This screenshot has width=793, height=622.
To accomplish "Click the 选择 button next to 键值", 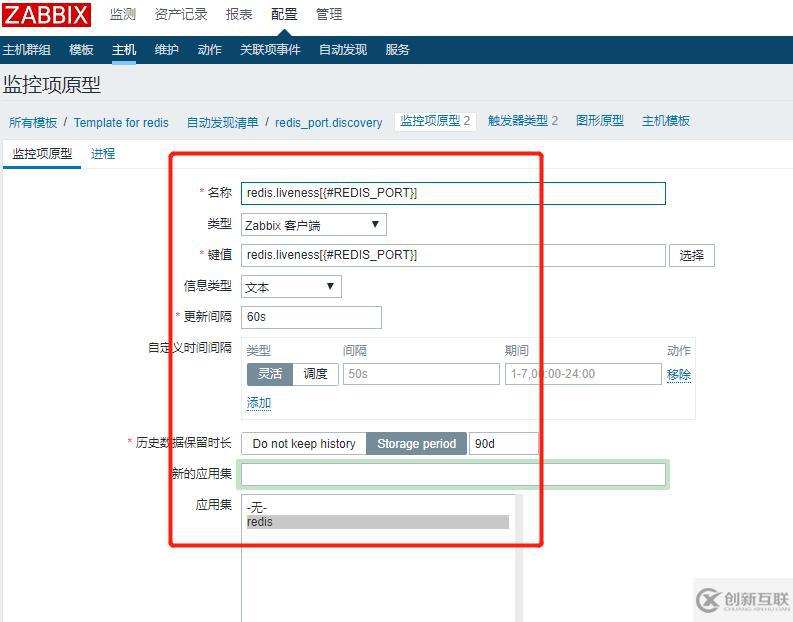I will (691, 255).
